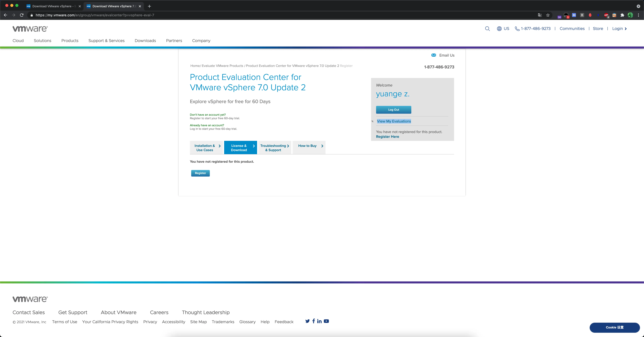The height and width of the screenshot is (337, 644).
Task: Open the LinkedIn social icon in footer
Action: point(319,321)
